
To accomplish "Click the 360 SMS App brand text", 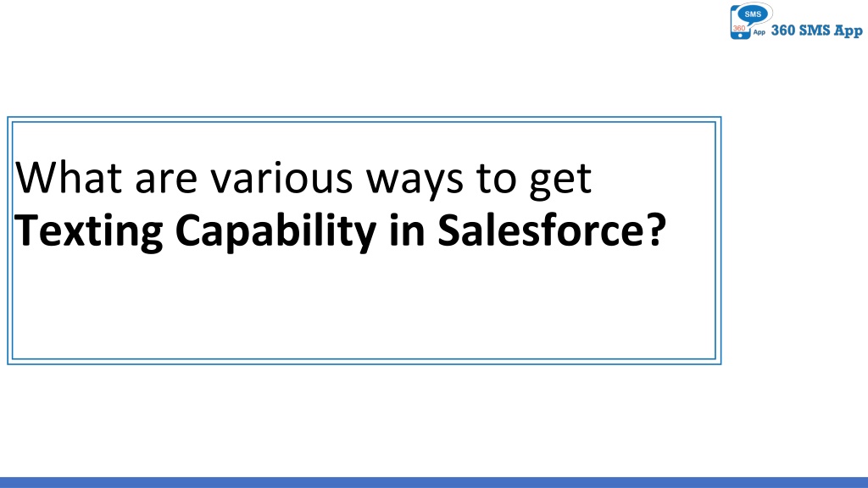I will pyautogui.click(x=817, y=31).
